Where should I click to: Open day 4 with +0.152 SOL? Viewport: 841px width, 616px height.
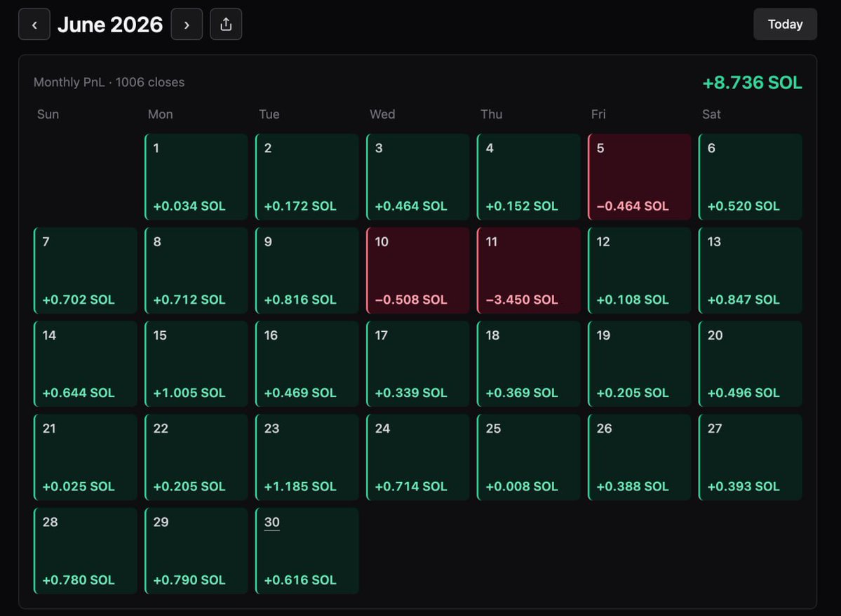(529, 177)
